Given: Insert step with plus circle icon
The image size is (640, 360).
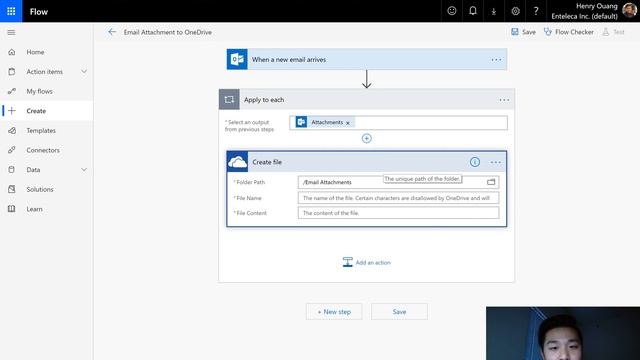Looking at the screenshot, I should coord(367,138).
